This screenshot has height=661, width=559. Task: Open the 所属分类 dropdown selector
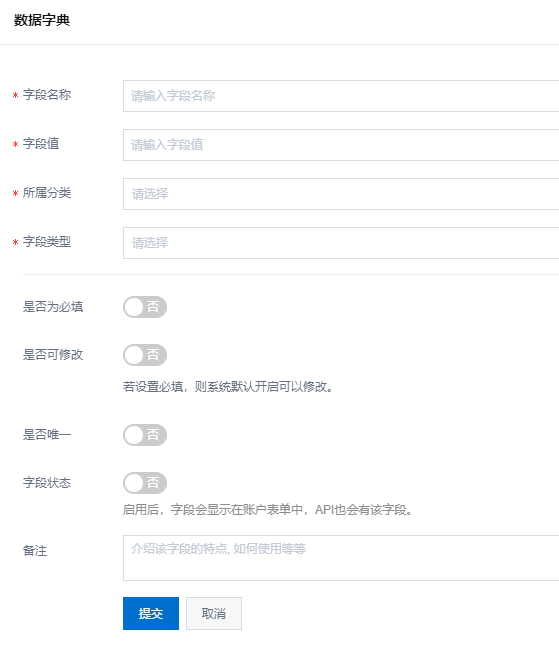click(341, 194)
